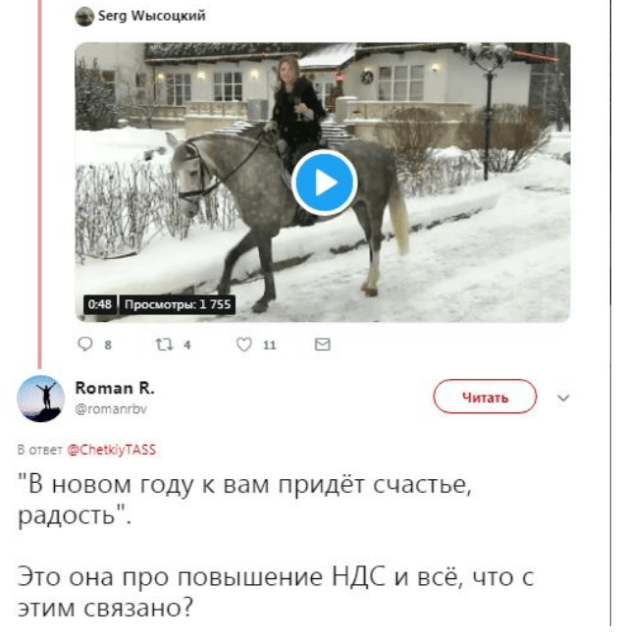Like the tweet with the heart icon

point(244,344)
